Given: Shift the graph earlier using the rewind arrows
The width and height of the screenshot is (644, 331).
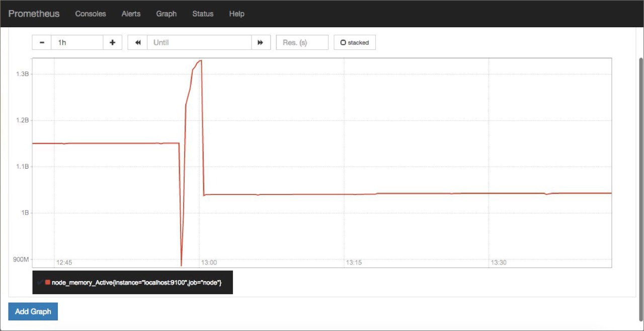Looking at the screenshot, I should tap(137, 42).
